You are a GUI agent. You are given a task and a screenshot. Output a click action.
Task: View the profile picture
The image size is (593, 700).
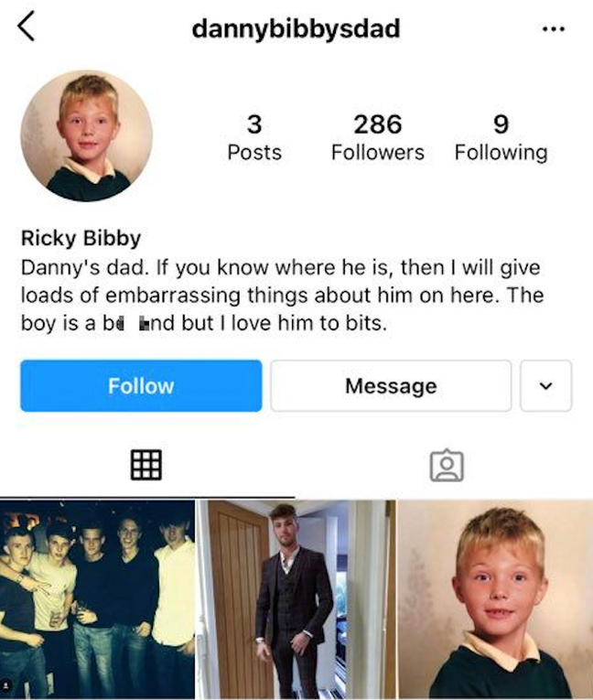(x=87, y=135)
